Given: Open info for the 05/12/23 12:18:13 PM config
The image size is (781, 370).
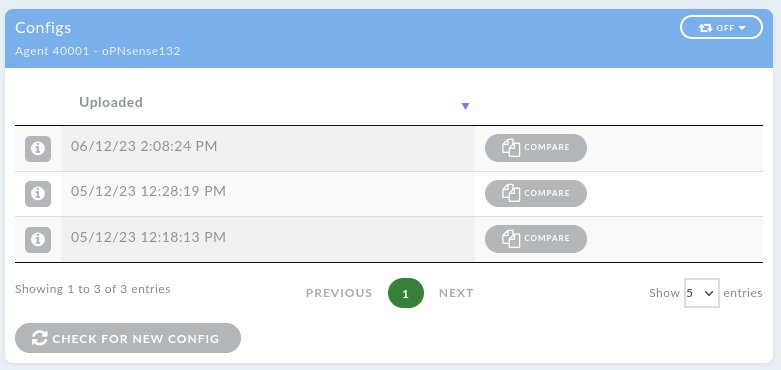Looking at the screenshot, I should (x=38, y=240).
